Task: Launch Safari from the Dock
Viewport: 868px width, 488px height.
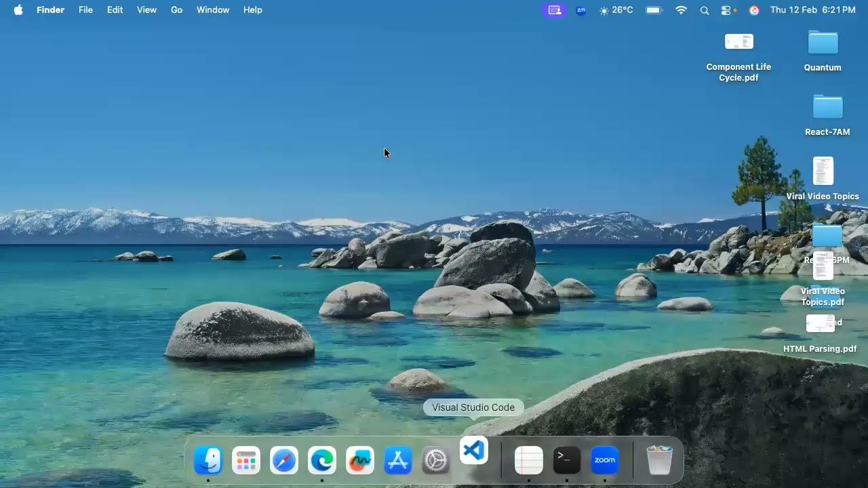Action: (x=284, y=461)
